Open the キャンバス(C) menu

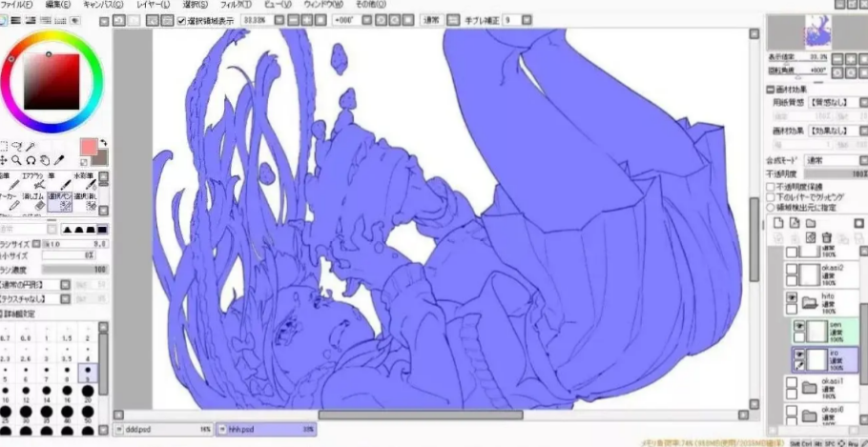104,5
